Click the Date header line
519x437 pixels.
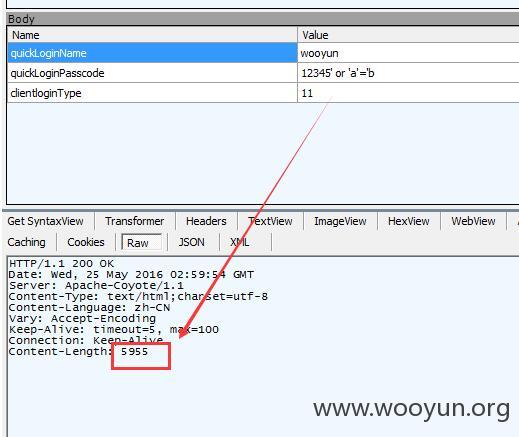(x=131, y=275)
